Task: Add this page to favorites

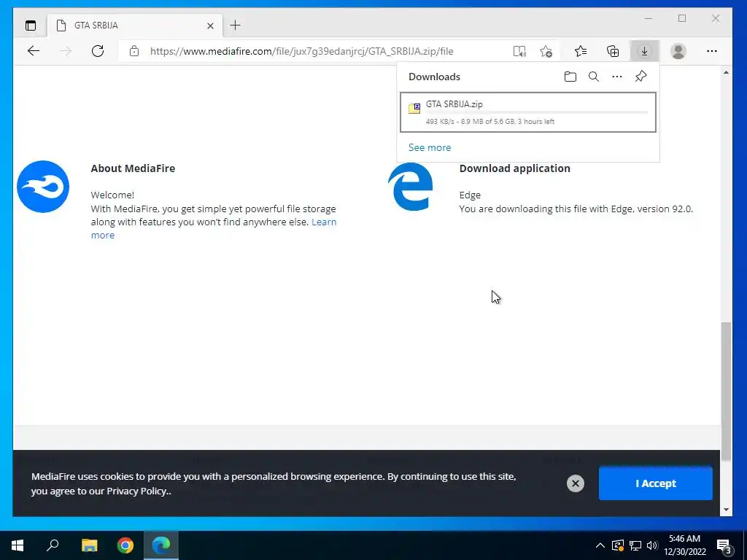Action: click(x=546, y=51)
